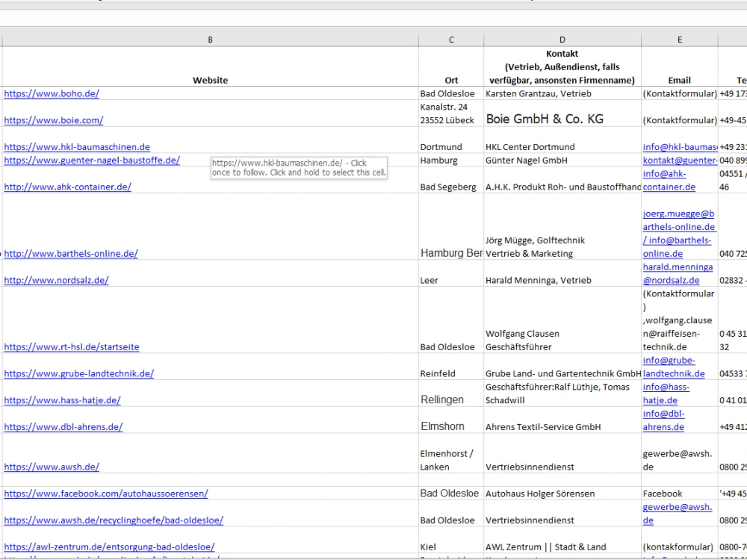
Task: Select the Bad Segeberg cell
Action: pyautogui.click(x=451, y=181)
